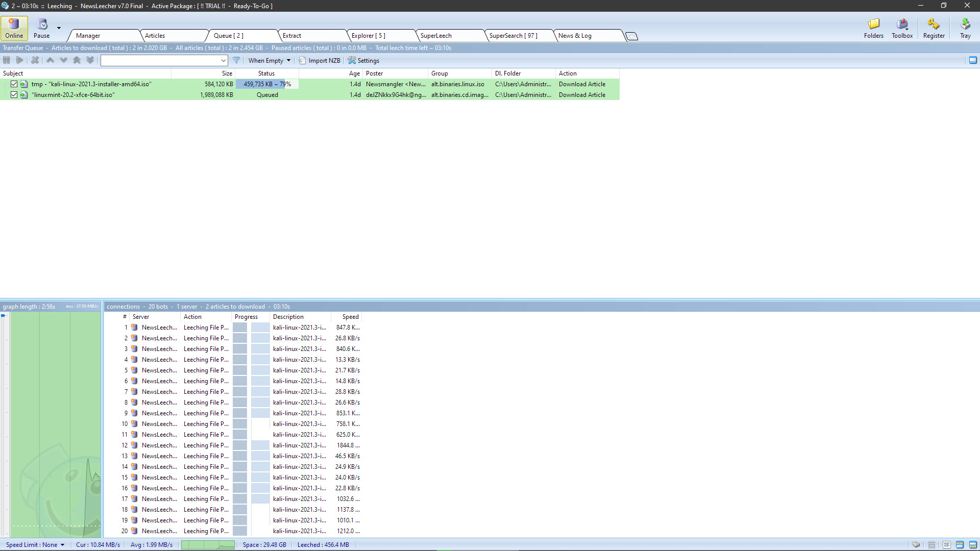
Task: Send the app to Tray
Action: (965, 28)
